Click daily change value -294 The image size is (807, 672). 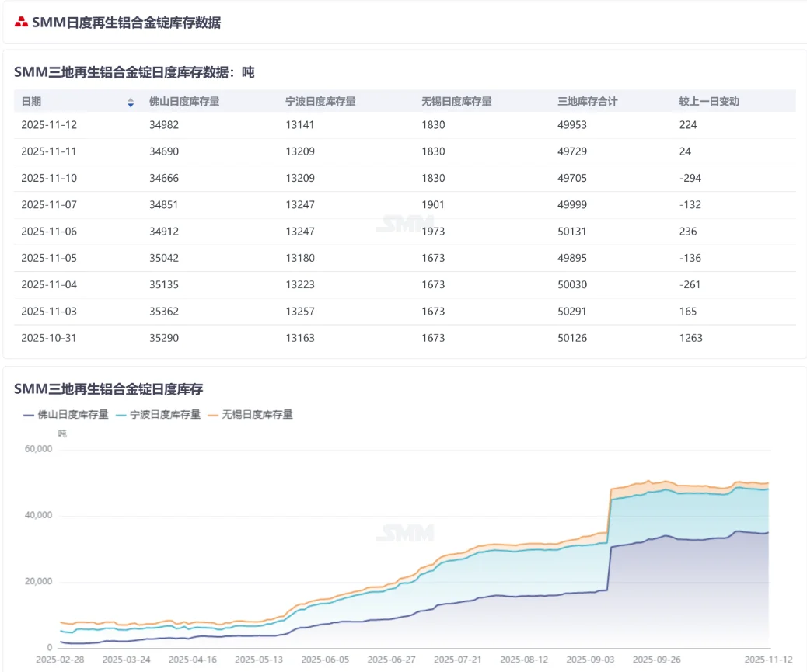pos(690,179)
